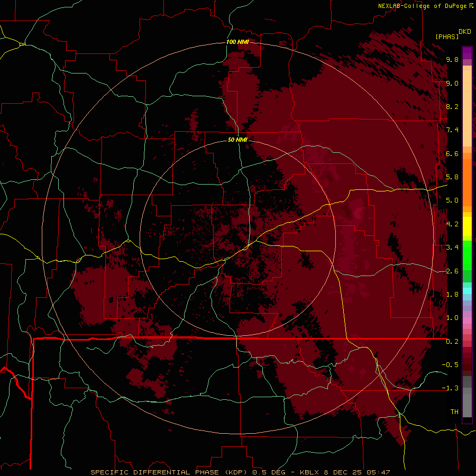Click the 9.8 value on color scale
Image resolution: width=476 pixels, height=476 pixels.
click(452, 59)
